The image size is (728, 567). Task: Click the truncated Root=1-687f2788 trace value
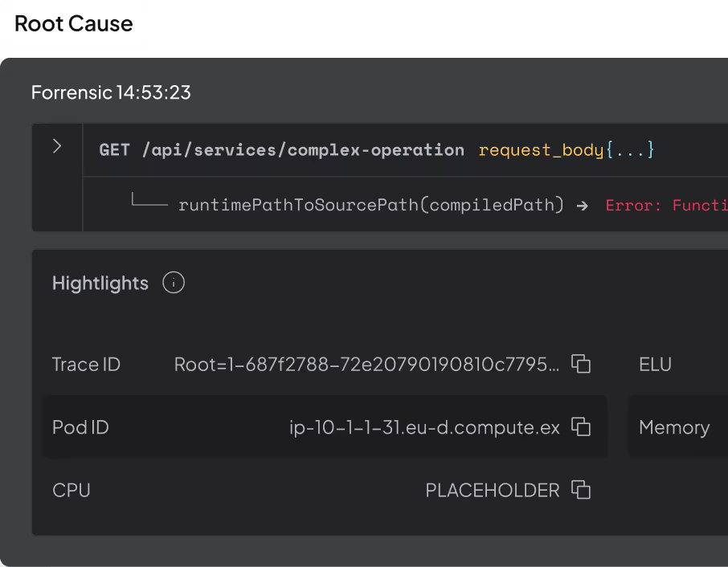[x=367, y=364]
